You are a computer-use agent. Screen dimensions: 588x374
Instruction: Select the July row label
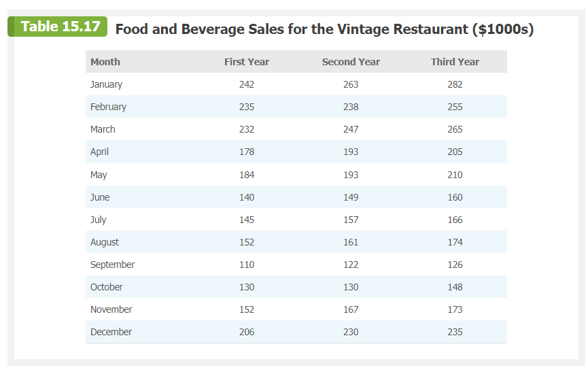[x=99, y=220]
